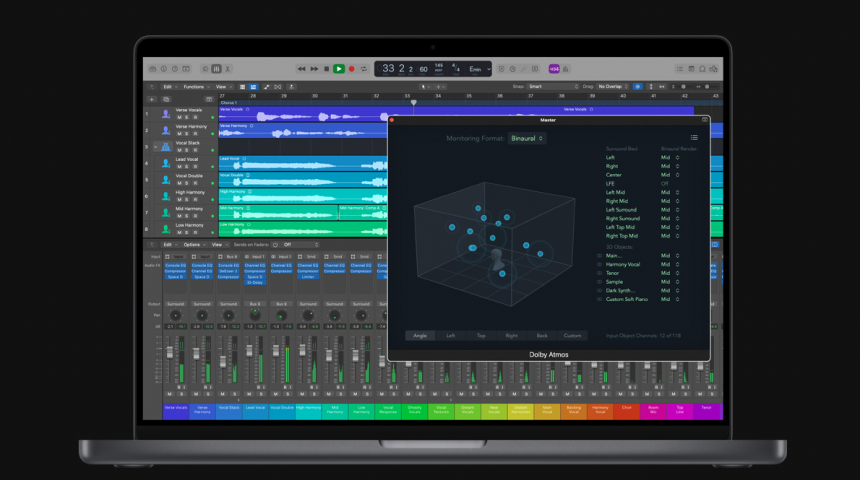Open the Inspector using the toolbar info icon

(x=163, y=69)
